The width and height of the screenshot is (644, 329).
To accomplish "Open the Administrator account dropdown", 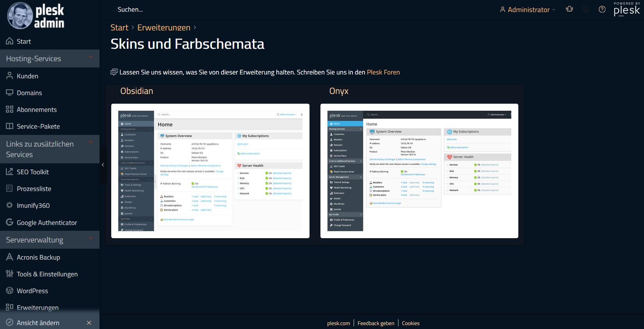I will [x=528, y=10].
